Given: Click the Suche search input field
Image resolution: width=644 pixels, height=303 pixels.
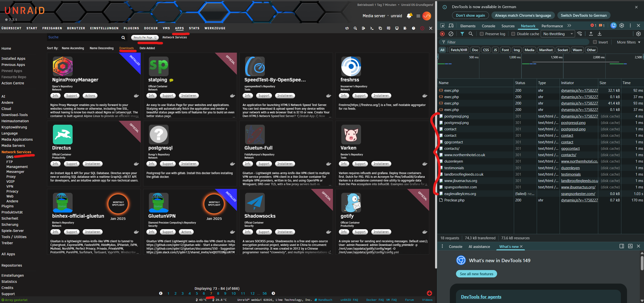Looking at the screenshot, I should tap(83, 37).
